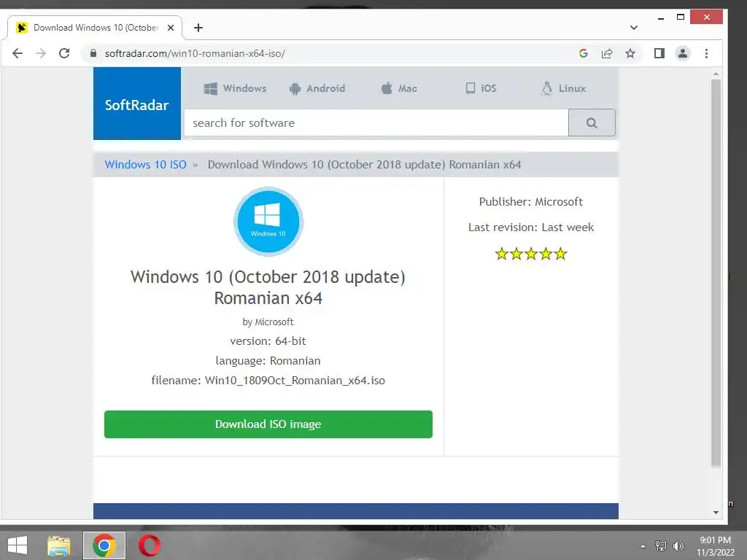This screenshot has height=560, width=747.
Task: Open the Windows category on SoftRadar
Action: point(235,88)
